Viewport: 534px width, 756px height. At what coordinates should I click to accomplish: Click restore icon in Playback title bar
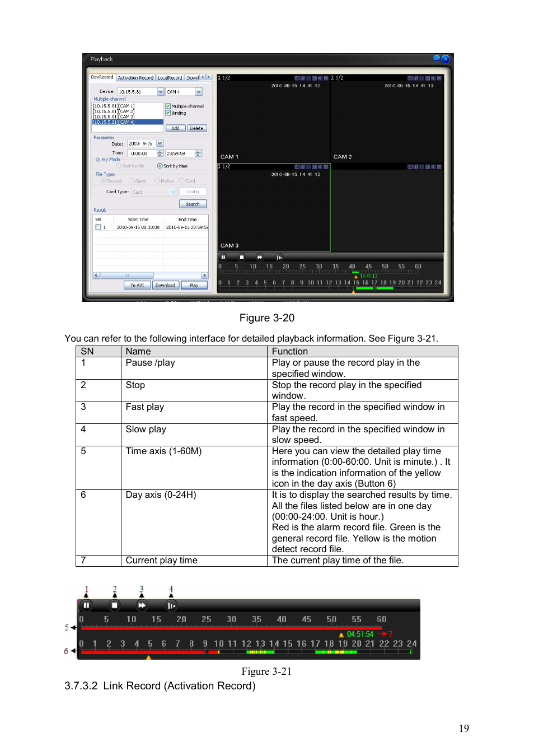pos(437,58)
